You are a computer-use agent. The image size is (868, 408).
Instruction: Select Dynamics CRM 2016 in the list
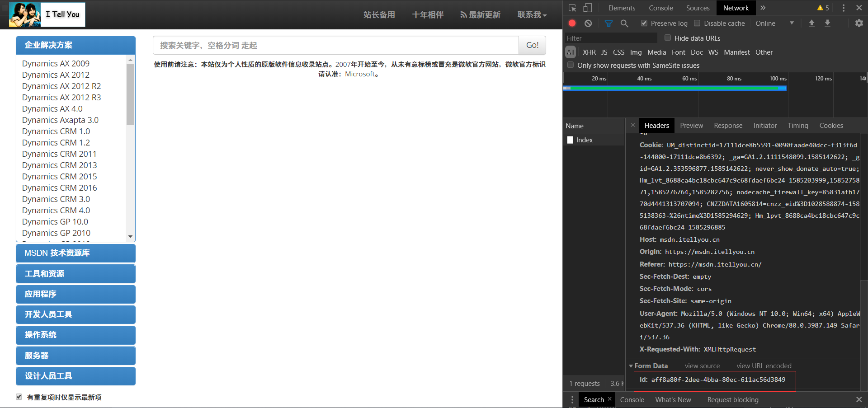click(59, 188)
